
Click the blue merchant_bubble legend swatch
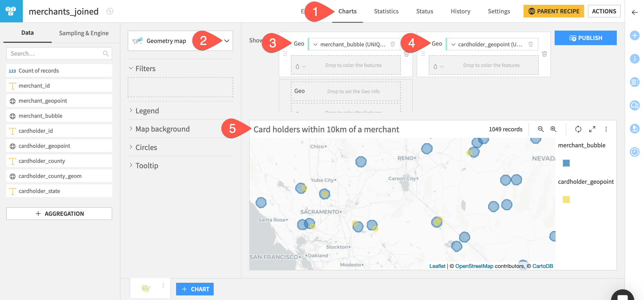click(567, 163)
